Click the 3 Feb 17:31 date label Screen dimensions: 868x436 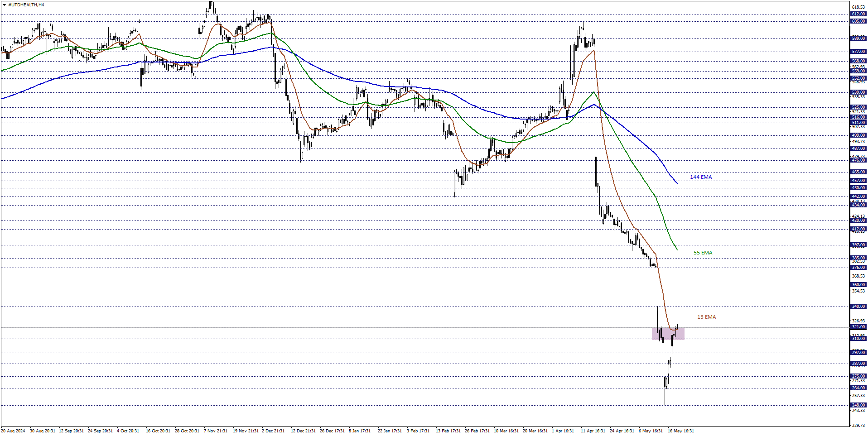coord(418,431)
